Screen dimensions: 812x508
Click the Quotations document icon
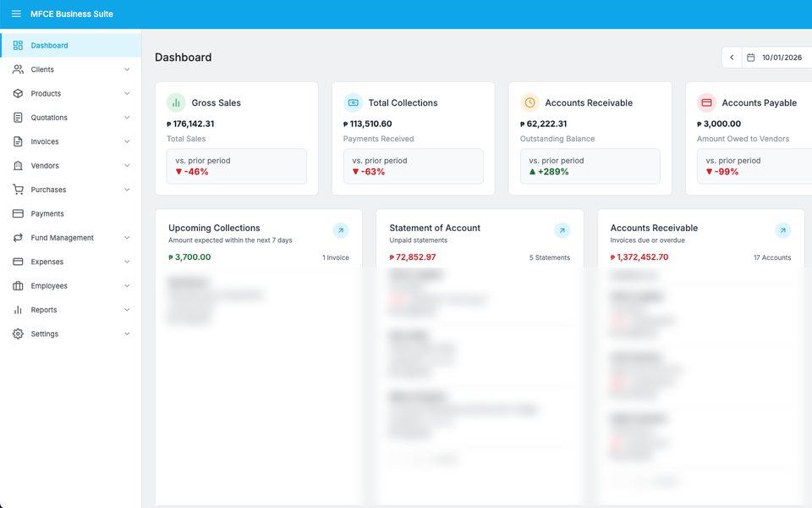point(18,118)
